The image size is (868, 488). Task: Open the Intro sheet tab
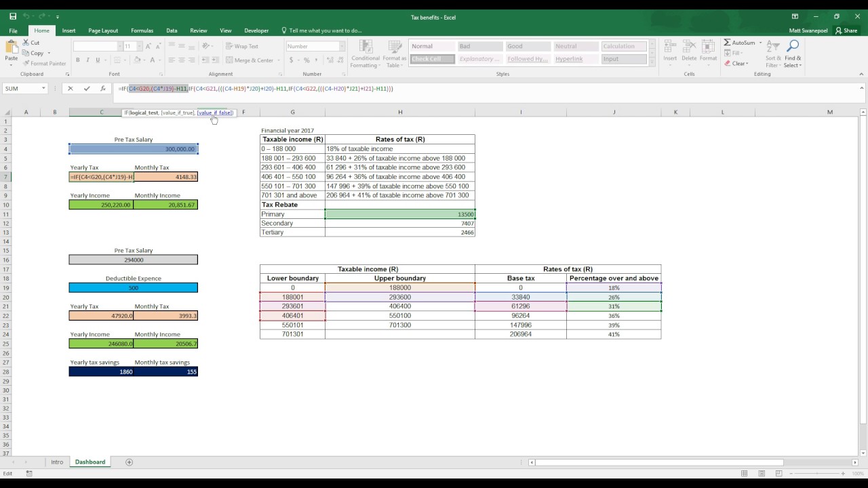[57, 462]
